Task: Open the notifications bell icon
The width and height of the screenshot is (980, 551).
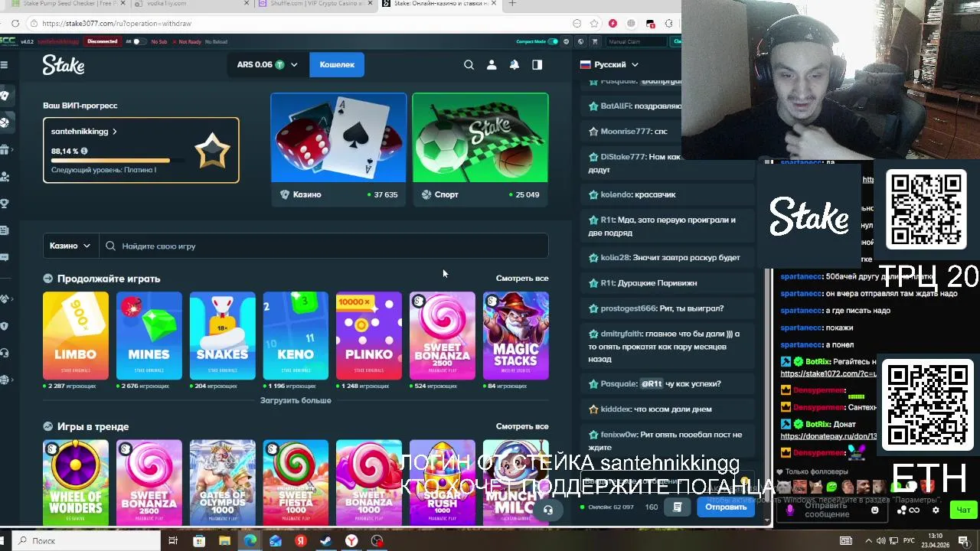Action: pos(514,65)
